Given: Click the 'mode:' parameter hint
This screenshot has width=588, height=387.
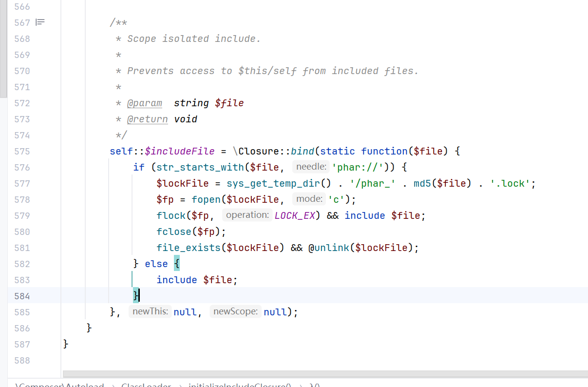Looking at the screenshot, I should pos(309,199).
